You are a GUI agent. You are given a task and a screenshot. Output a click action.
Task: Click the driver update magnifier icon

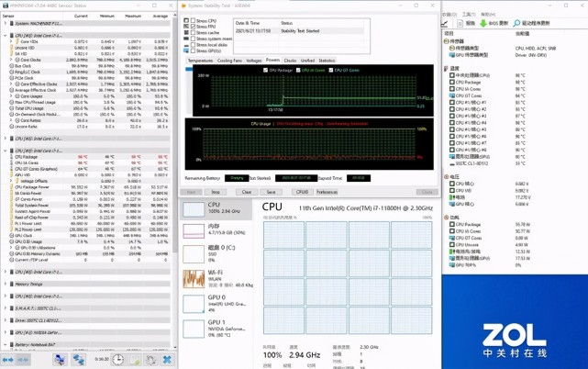coord(516,23)
